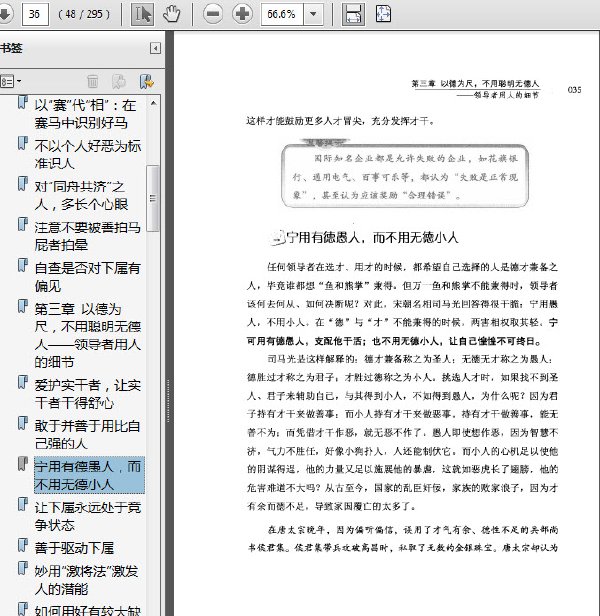
Task: Click bookmark icon beside 自查是否对下属有偏见
Action: coord(23,265)
